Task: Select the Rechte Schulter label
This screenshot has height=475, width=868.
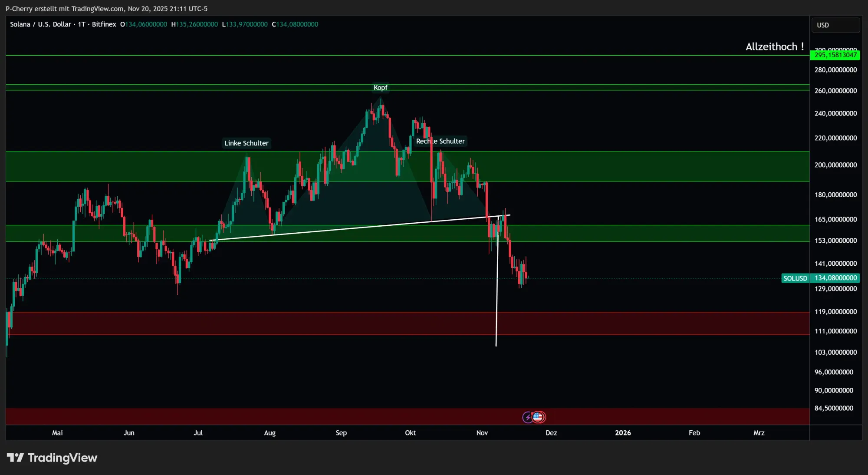Action: coord(441,141)
